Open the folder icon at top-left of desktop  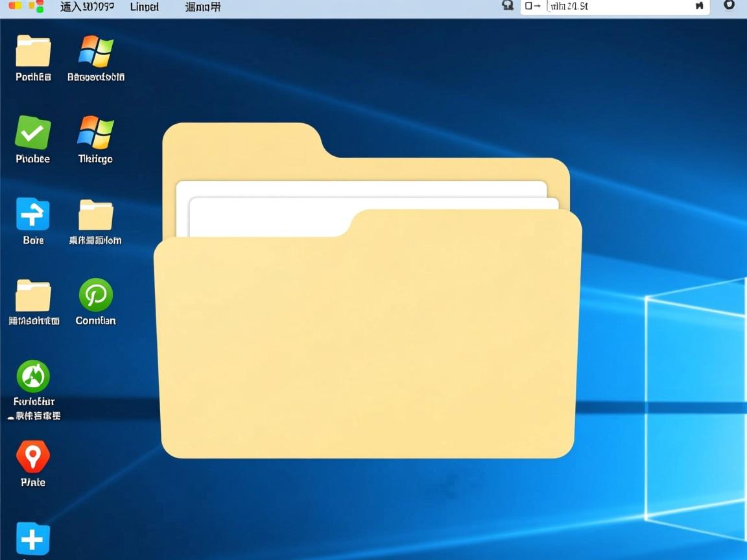coord(33,51)
